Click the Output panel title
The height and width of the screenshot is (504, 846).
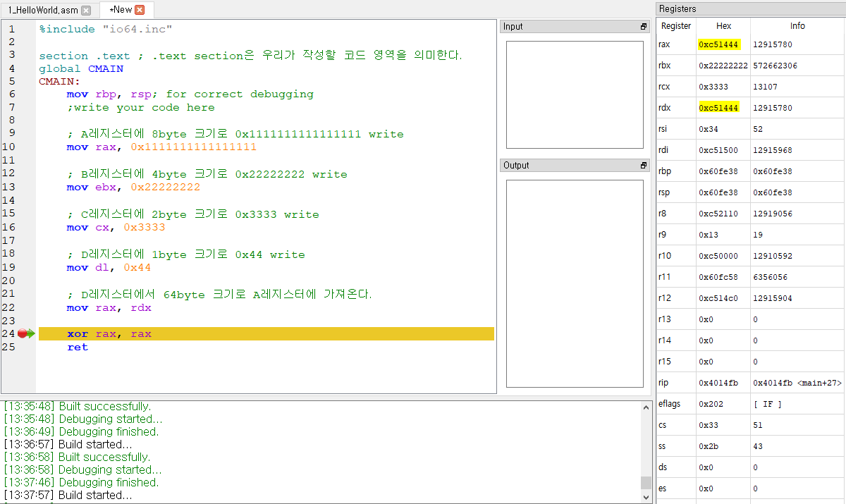click(516, 166)
